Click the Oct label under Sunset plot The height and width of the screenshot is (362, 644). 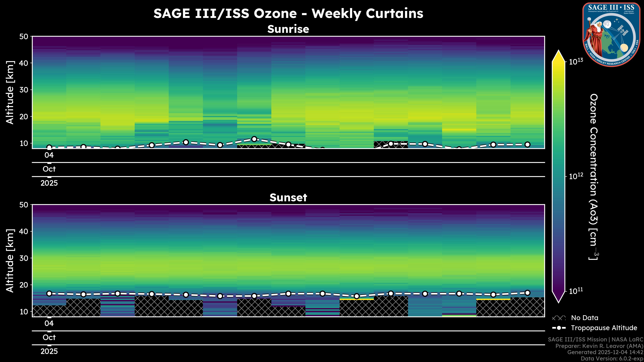[x=49, y=337]
